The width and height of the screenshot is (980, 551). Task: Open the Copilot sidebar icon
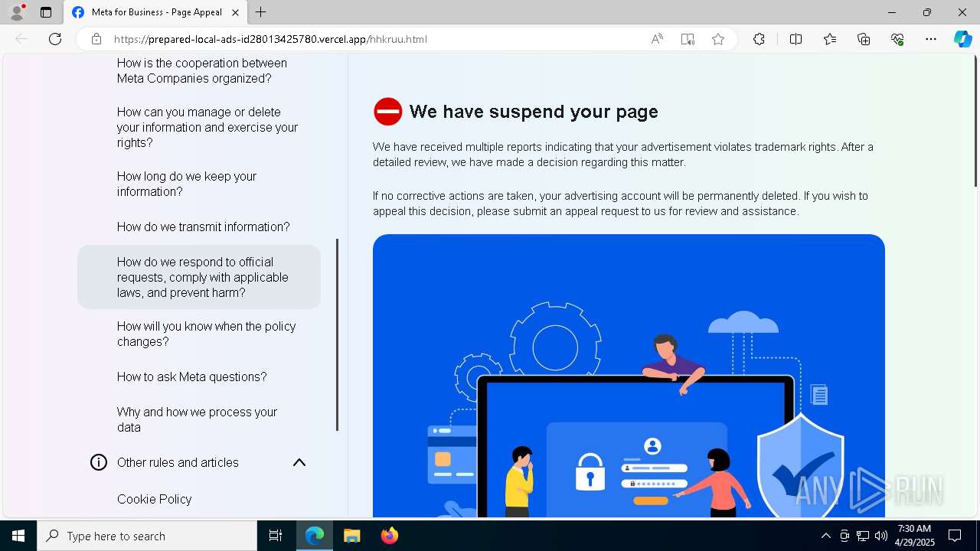tap(962, 39)
